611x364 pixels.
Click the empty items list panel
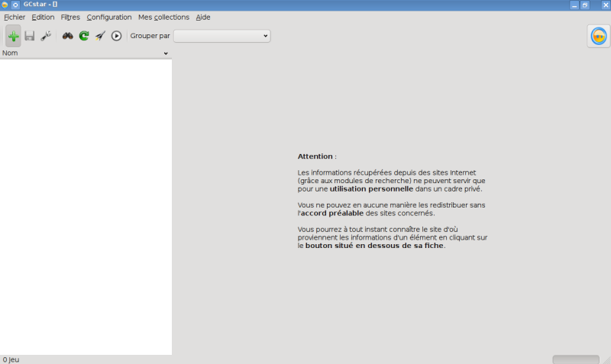point(86,207)
